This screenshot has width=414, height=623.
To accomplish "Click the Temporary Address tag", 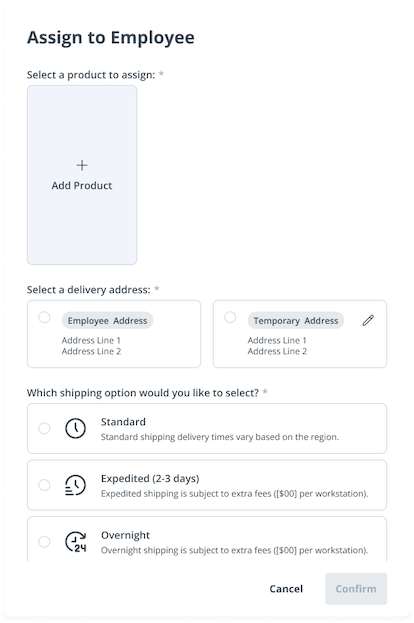I will (x=296, y=321).
